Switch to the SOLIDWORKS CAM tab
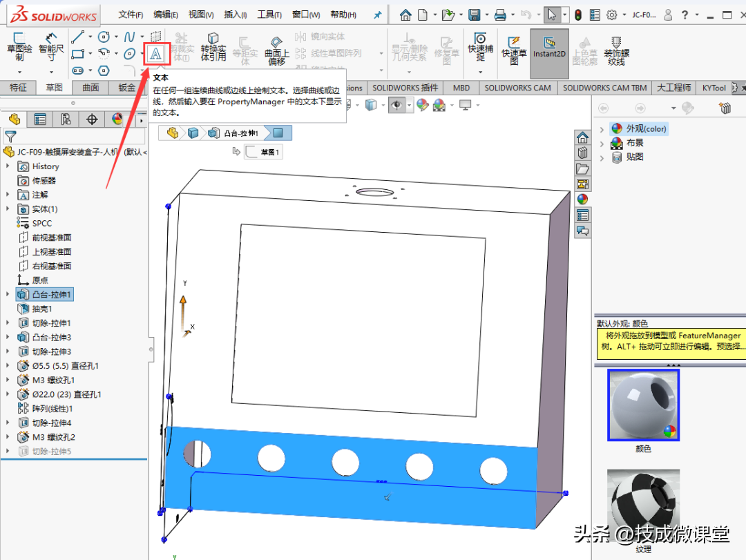The width and height of the screenshot is (746, 560). (517, 88)
